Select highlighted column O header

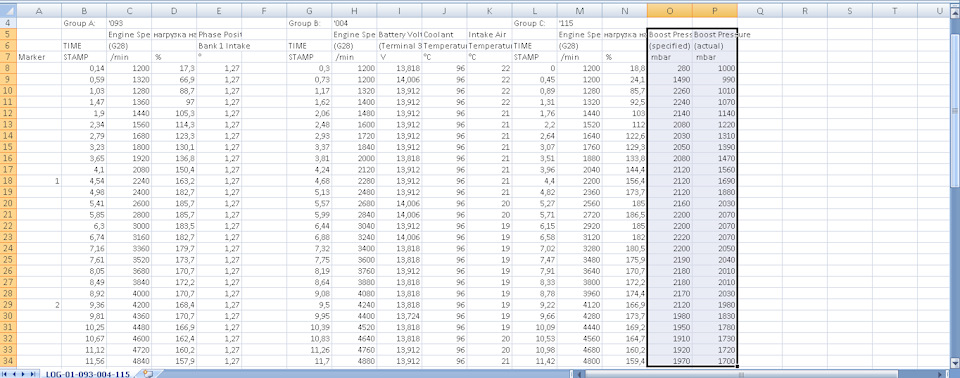tap(670, 10)
